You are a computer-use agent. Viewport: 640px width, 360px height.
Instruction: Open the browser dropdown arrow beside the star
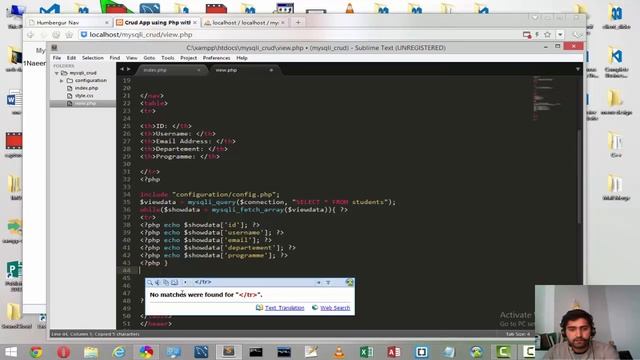pos(560,35)
